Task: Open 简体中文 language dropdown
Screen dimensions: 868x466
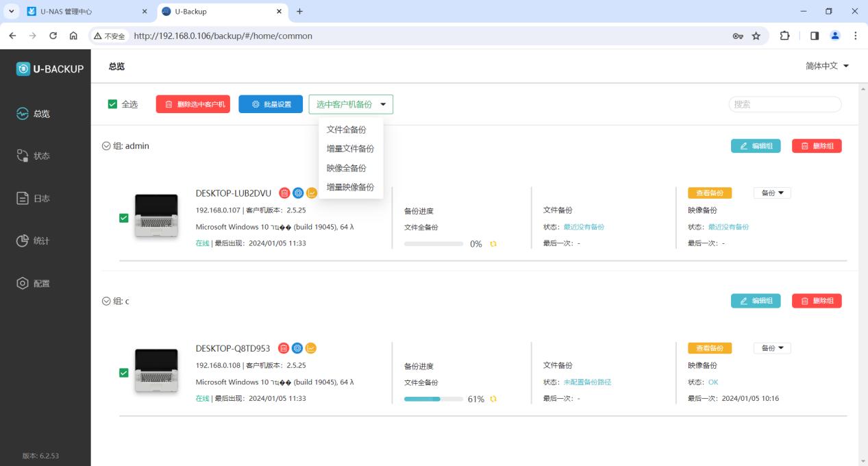Action: click(827, 66)
